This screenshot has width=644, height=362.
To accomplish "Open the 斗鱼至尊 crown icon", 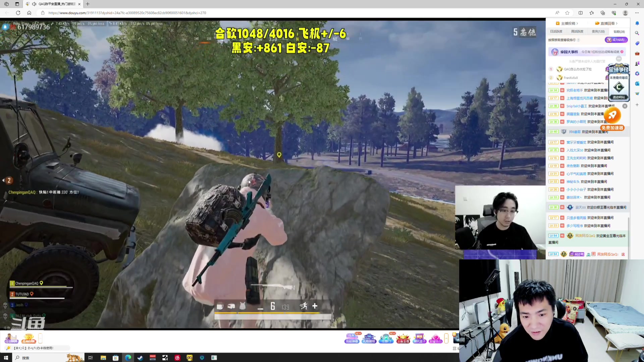I will tap(403, 338).
